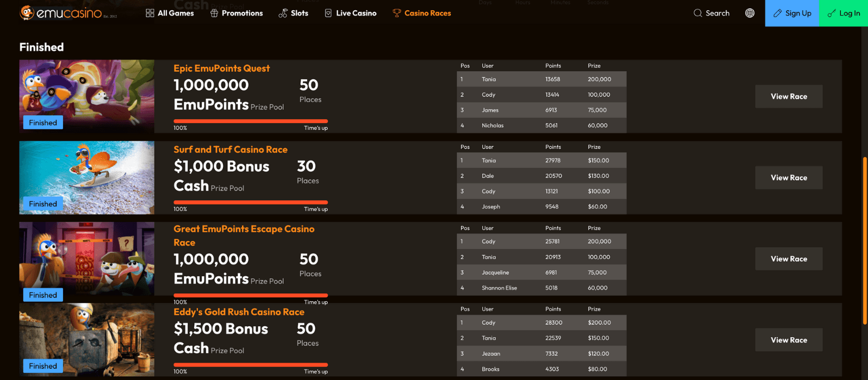Click the 25781 points value
The image size is (868, 380).
click(552, 242)
